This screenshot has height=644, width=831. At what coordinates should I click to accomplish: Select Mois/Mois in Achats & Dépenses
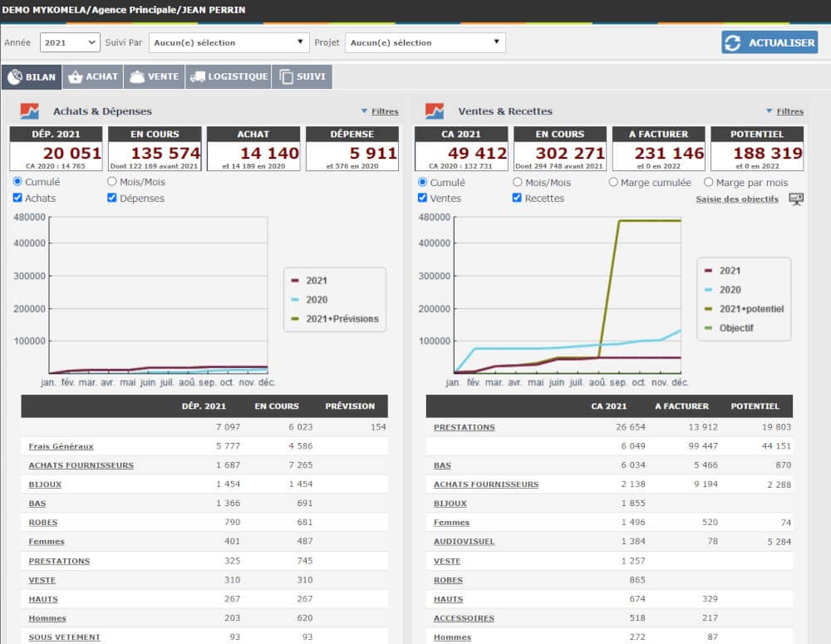[x=112, y=181]
